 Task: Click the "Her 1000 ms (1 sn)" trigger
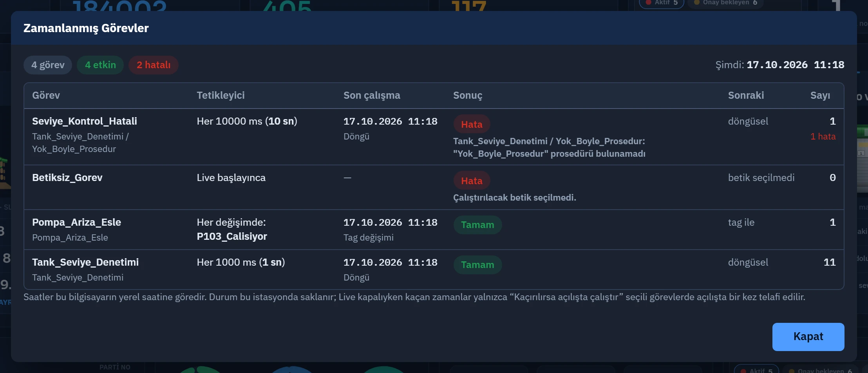(x=241, y=263)
